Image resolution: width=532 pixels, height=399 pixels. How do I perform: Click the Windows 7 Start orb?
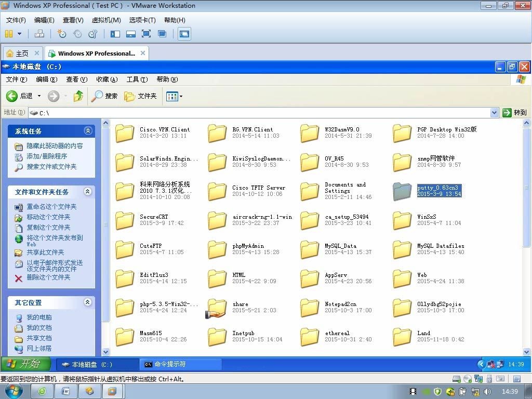14,391
